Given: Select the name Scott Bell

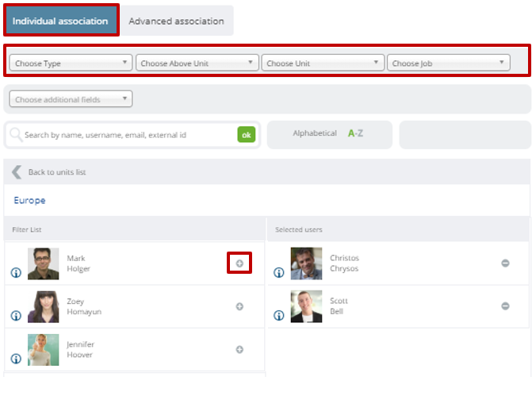Looking at the screenshot, I should pos(339,306).
